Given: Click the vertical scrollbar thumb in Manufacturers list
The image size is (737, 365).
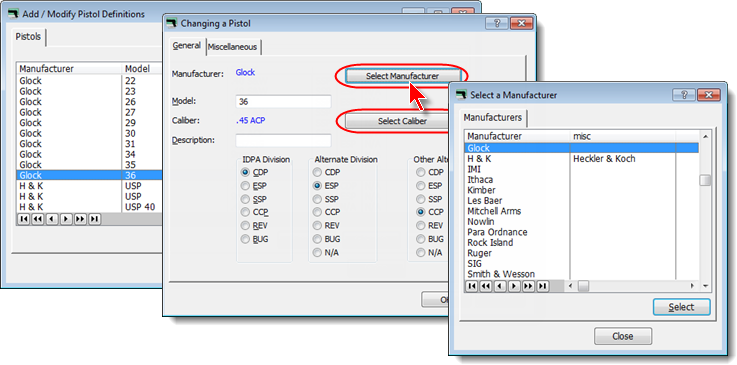Looking at the screenshot, I should tap(705, 180).
